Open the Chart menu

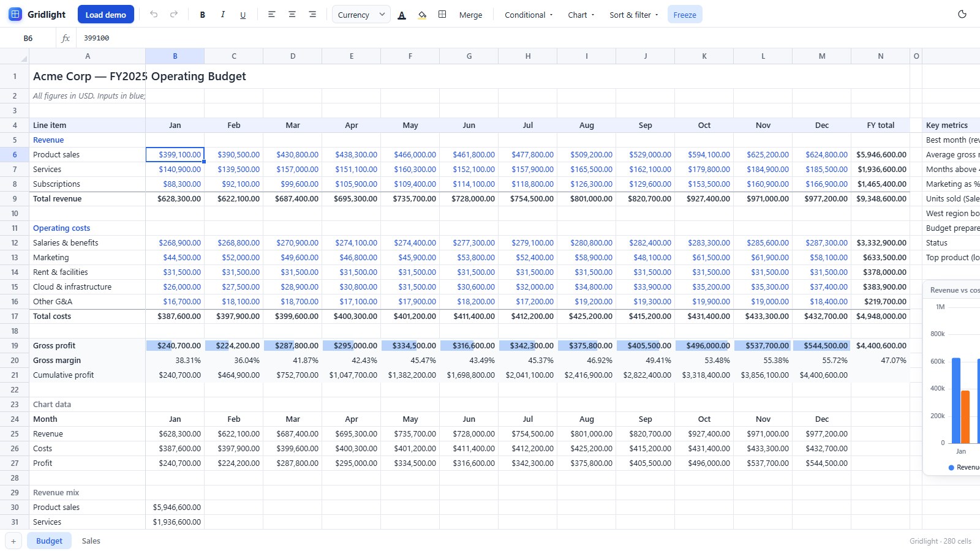tap(581, 15)
